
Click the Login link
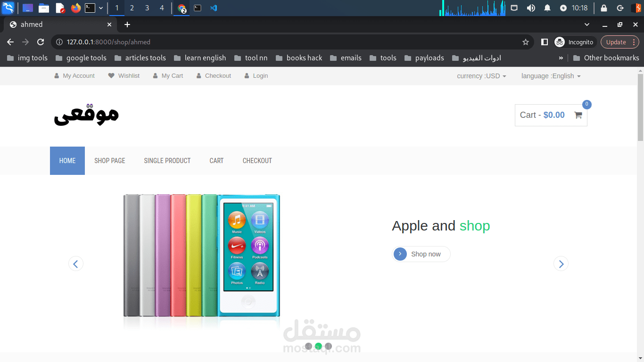coord(256,76)
